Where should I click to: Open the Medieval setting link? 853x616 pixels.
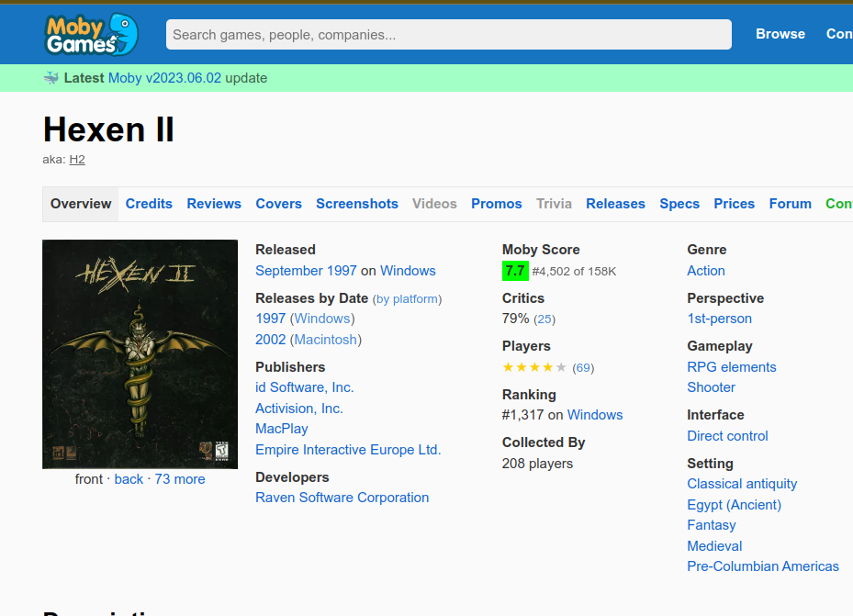pyautogui.click(x=714, y=546)
